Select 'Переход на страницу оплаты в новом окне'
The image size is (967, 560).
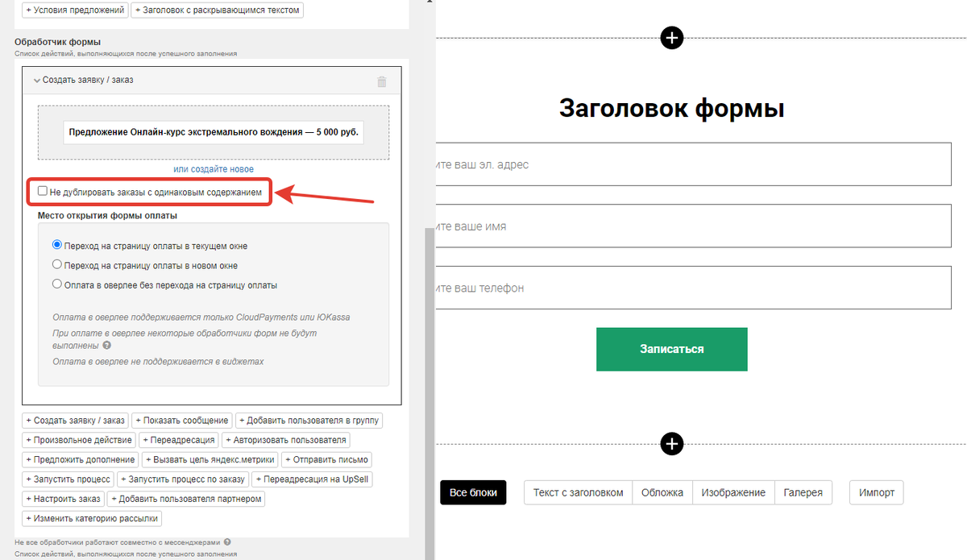pyautogui.click(x=57, y=264)
